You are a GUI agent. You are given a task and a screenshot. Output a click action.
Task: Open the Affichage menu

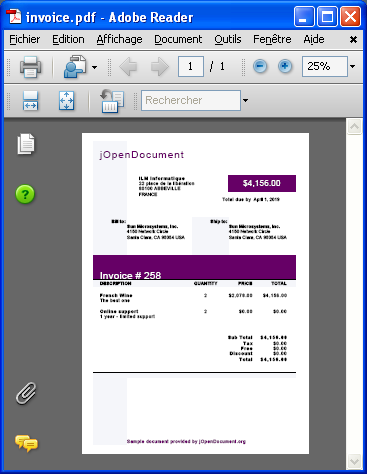tap(119, 39)
